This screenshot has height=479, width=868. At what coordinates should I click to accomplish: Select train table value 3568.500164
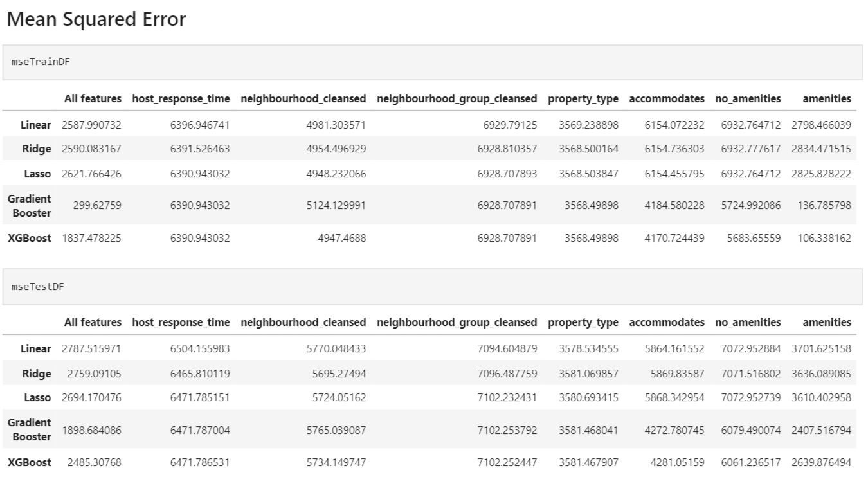[589, 149]
